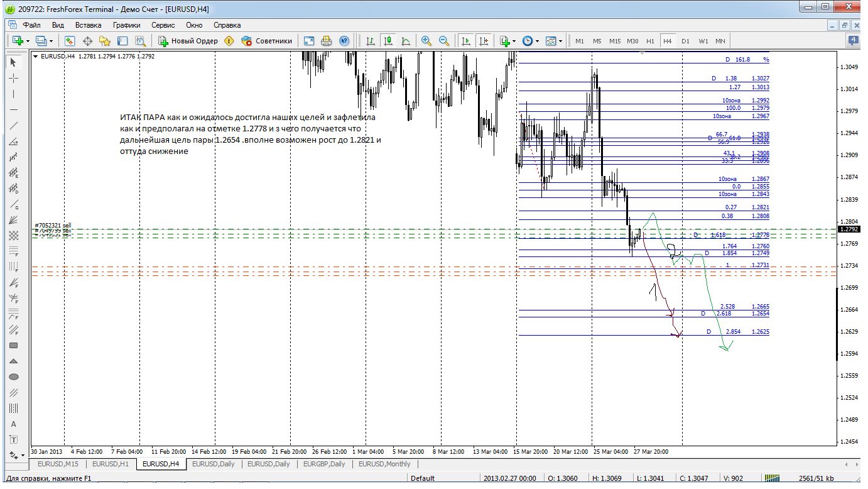
Task: Open the Market Watch window
Action: click(x=70, y=41)
